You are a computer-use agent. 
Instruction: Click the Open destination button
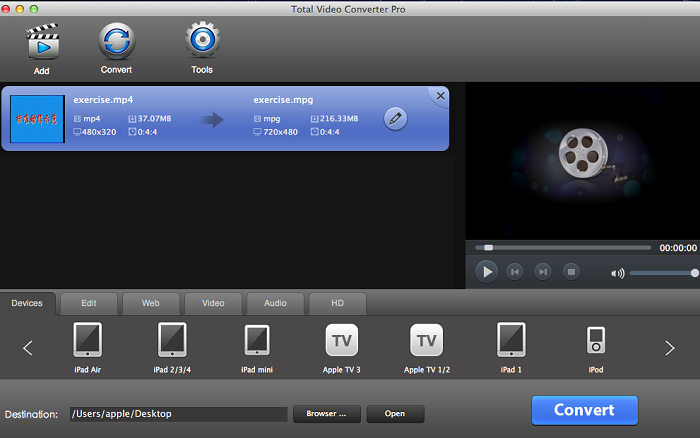pos(395,414)
